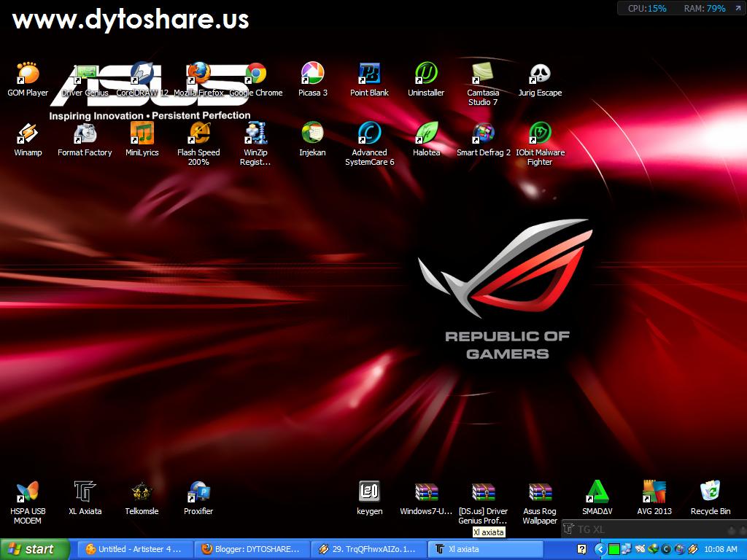Open IObit Malware Fighter icon
The image size is (747, 560).
coord(540,144)
